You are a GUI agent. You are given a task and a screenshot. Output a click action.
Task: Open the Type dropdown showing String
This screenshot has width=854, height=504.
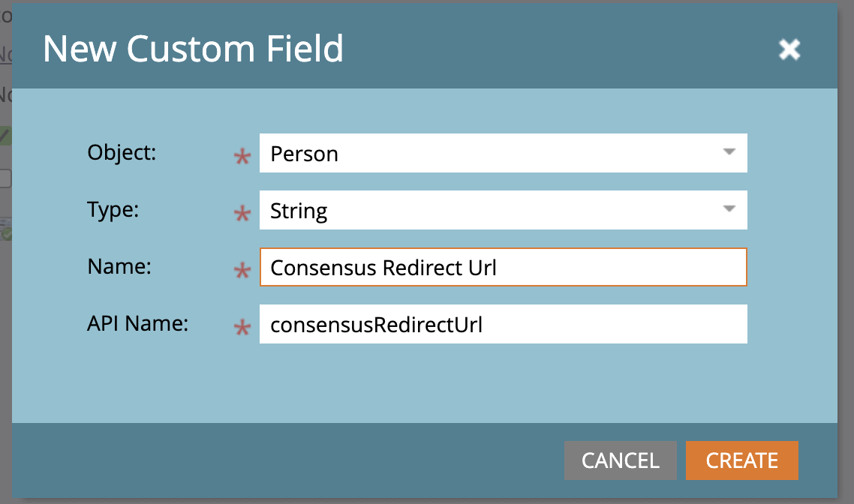tap(503, 210)
